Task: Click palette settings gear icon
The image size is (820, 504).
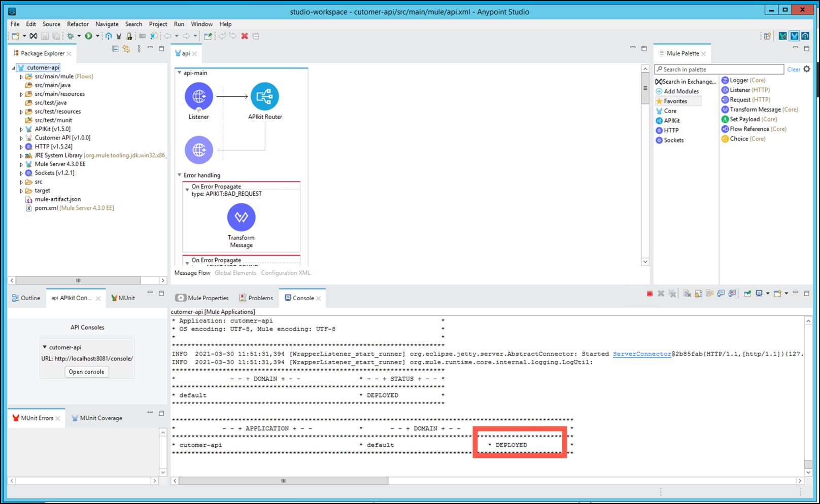Action: click(807, 69)
